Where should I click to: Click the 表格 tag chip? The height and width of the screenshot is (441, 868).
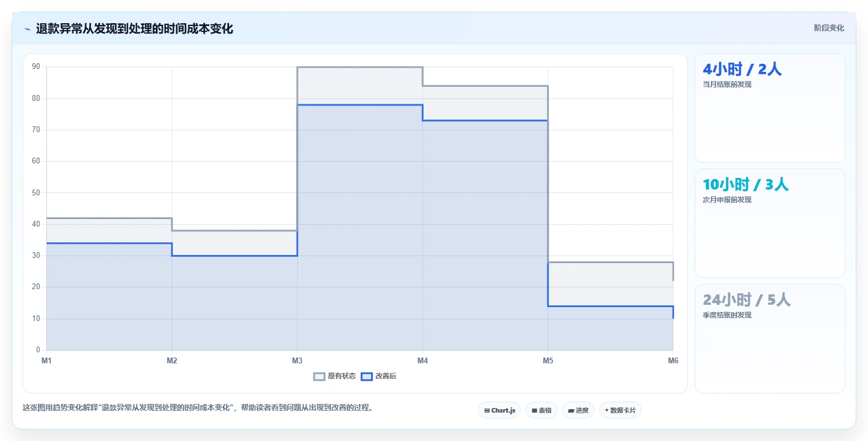click(x=541, y=410)
